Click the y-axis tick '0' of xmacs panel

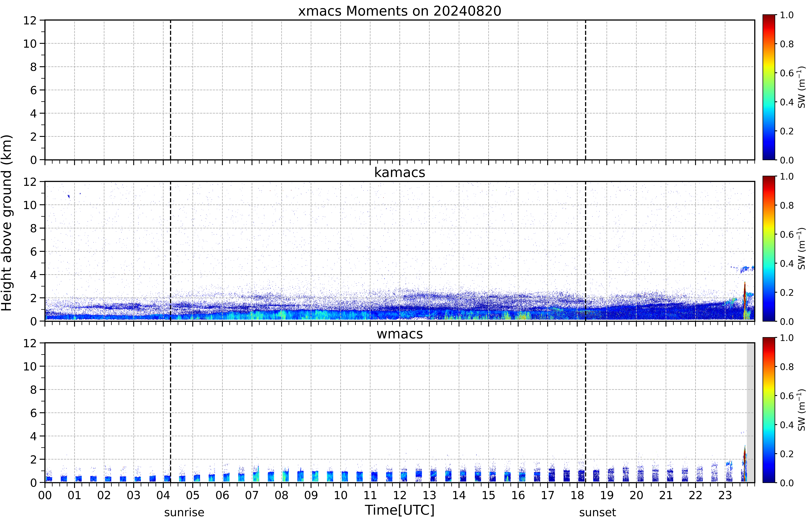point(33,160)
